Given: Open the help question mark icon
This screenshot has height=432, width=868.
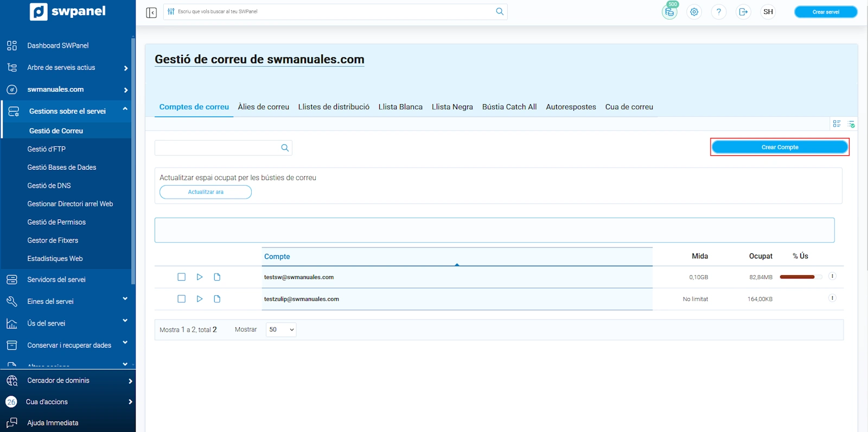Looking at the screenshot, I should (718, 12).
